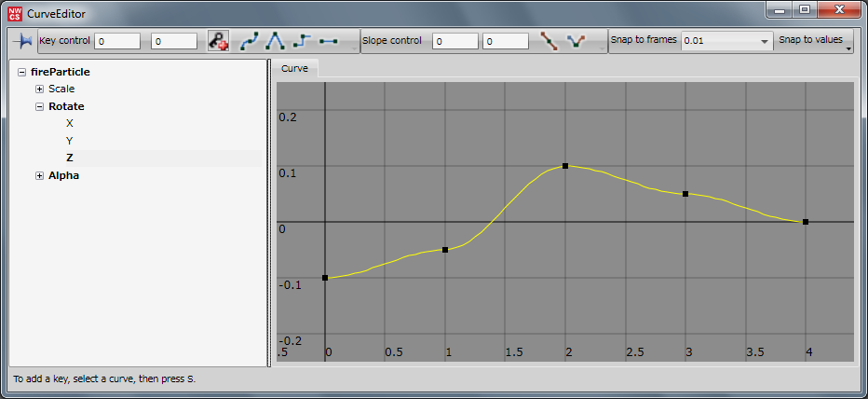Click the snap-to-key pin icon
The width and height of the screenshot is (868, 399).
(x=21, y=42)
